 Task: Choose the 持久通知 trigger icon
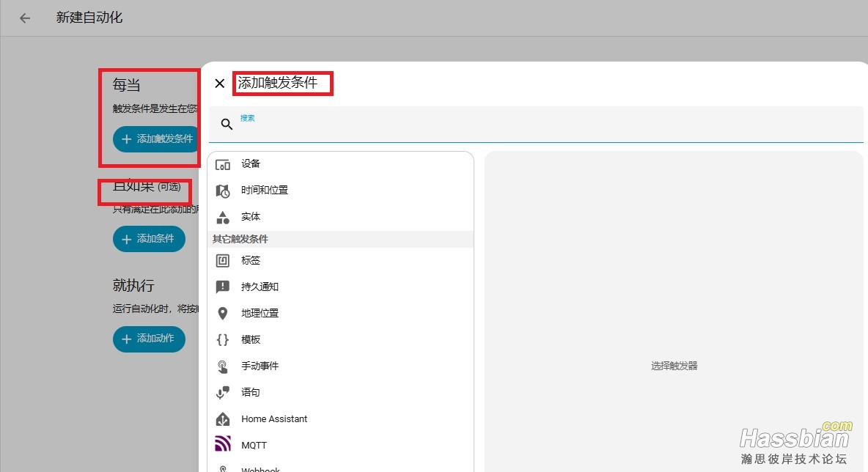click(x=223, y=287)
